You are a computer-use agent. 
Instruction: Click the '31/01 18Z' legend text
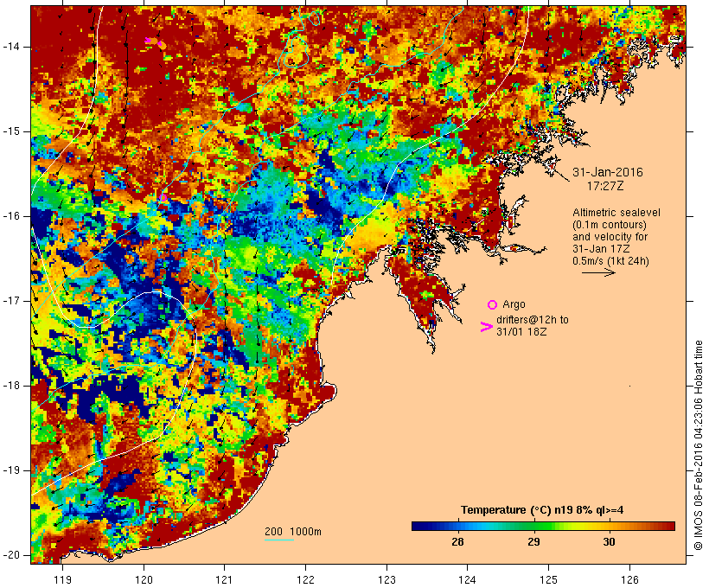coord(521,331)
